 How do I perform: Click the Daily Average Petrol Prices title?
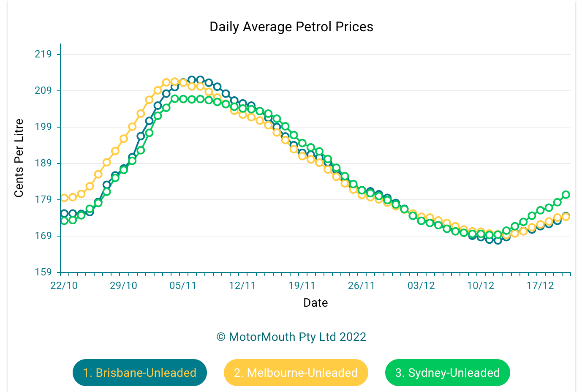291,27
